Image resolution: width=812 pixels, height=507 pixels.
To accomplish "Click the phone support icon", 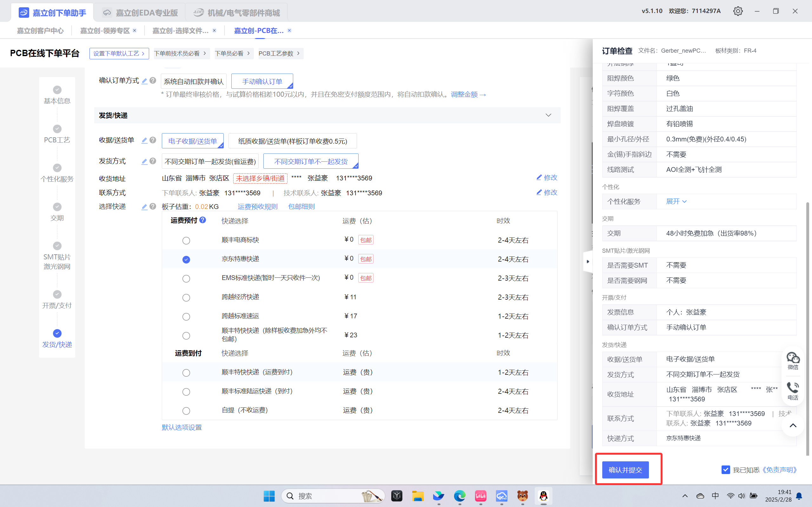I will [793, 391].
